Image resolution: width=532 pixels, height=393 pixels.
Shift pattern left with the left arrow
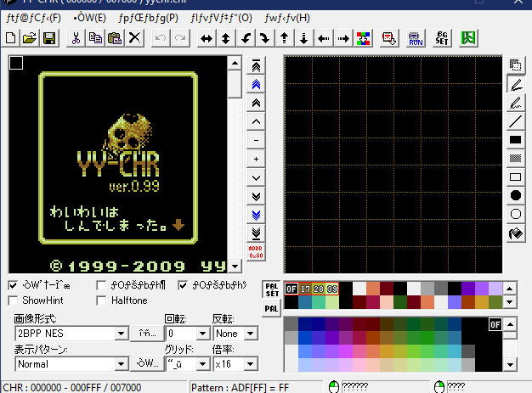324,38
